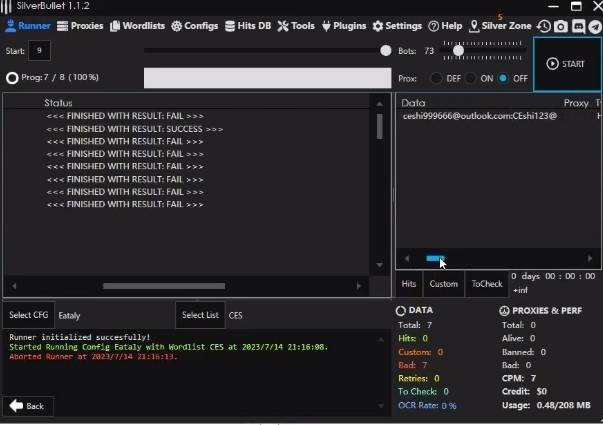This screenshot has width=603, height=425.
Task: Take a screenshot with camera icon
Action: (x=561, y=26)
